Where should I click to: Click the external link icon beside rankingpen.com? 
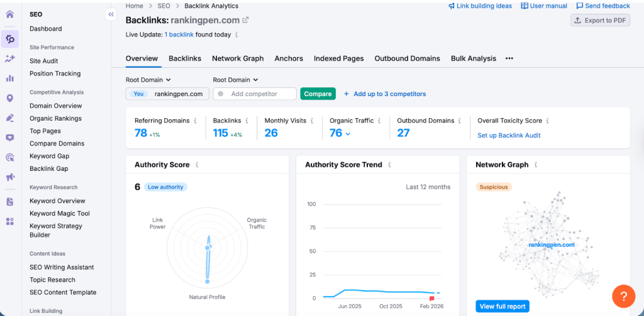pyautogui.click(x=245, y=21)
